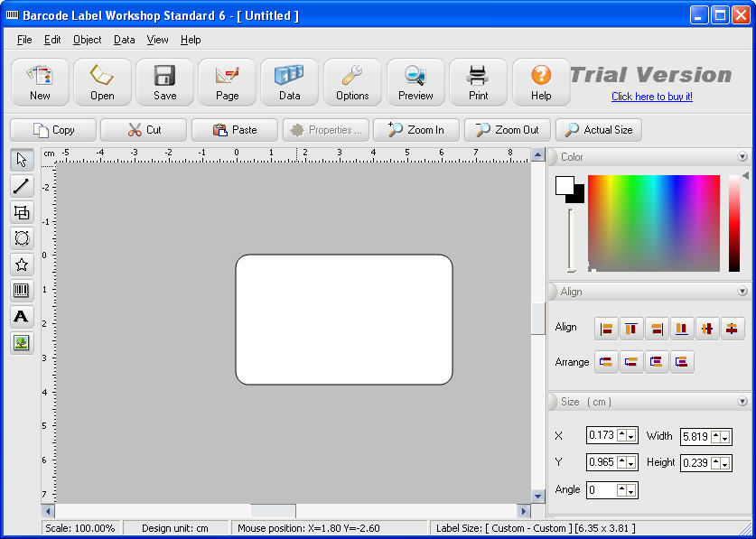Select the Ellipse tool
The width and height of the screenshot is (756, 539).
point(21,238)
